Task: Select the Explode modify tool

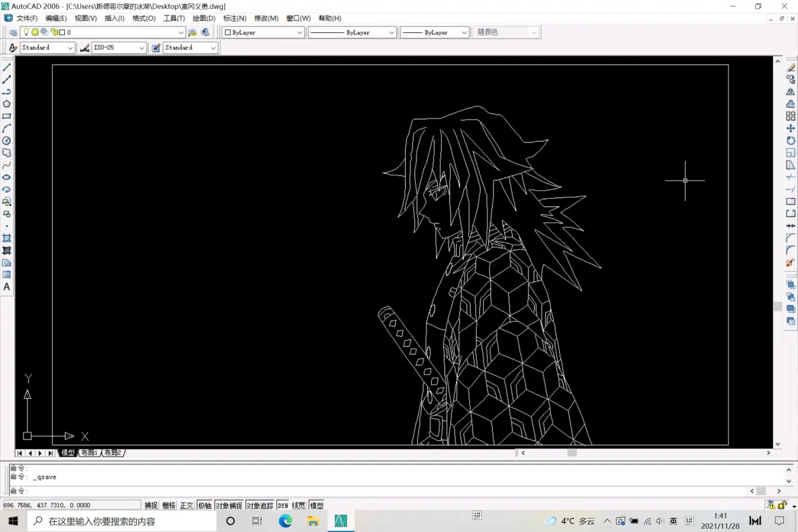Action: point(791,262)
